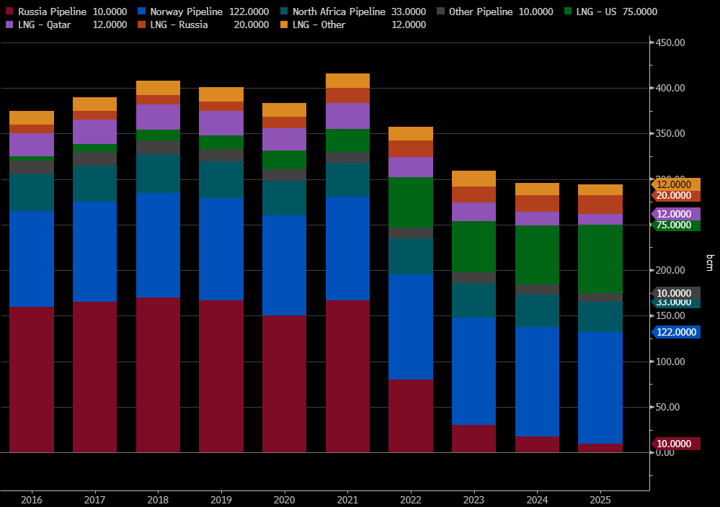Viewport: 720px width, 507px height.
Task: Click the 2024 x-axis year label
Action: pyautogui.click(x=537, y=500)
